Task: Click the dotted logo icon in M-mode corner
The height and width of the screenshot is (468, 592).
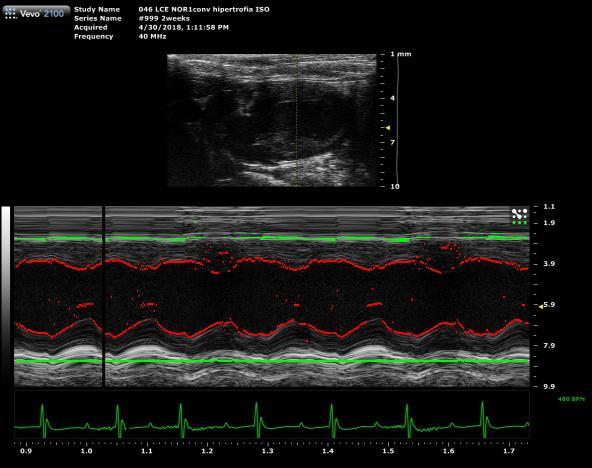Action: coord(519,217)
